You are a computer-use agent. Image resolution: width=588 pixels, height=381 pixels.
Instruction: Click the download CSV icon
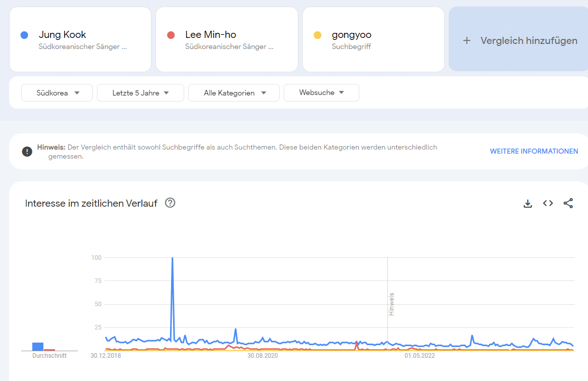click(528, 204)
